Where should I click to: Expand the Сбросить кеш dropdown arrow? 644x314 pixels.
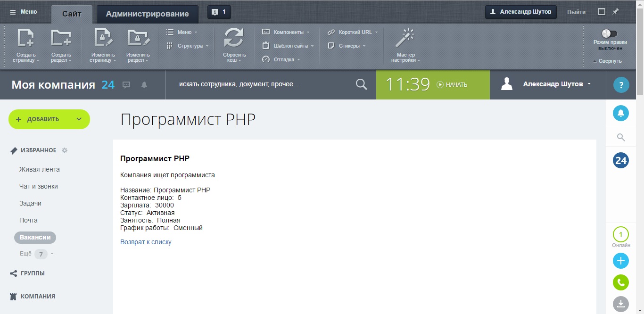(x=239, y=61)
